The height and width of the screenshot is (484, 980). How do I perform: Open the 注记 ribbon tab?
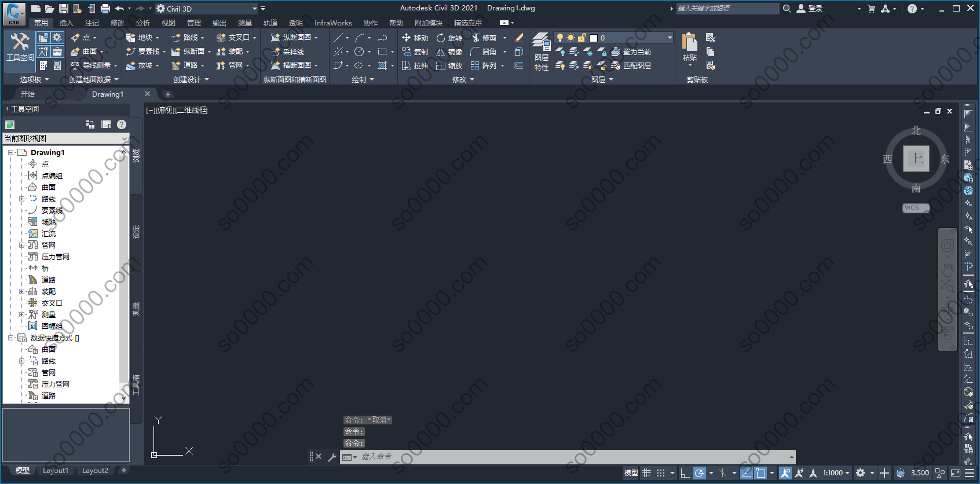pyautogui.click(x=92, y=23)
